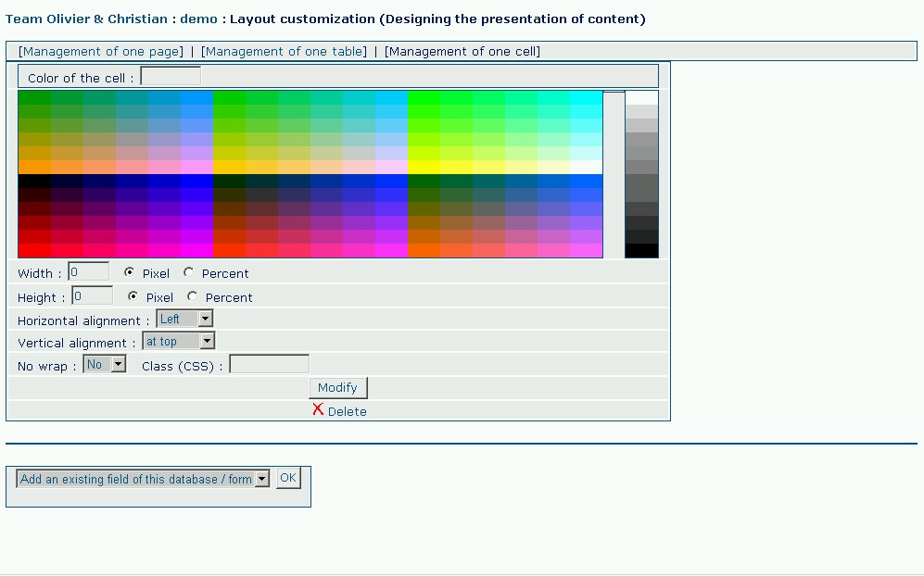The image size is (924, 577).
Task: Switch to Management of one cell
Action: click(462, 52)
